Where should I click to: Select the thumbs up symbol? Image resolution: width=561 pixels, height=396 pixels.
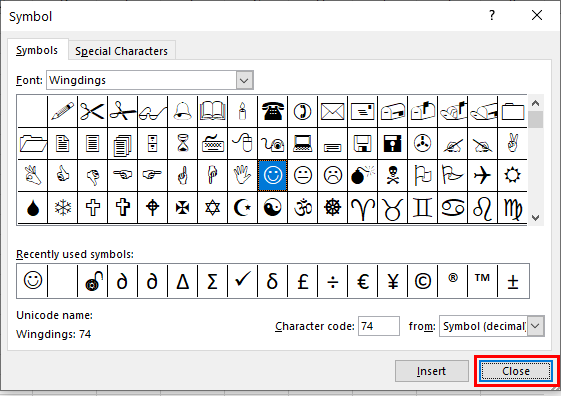[x=62, y=176]
